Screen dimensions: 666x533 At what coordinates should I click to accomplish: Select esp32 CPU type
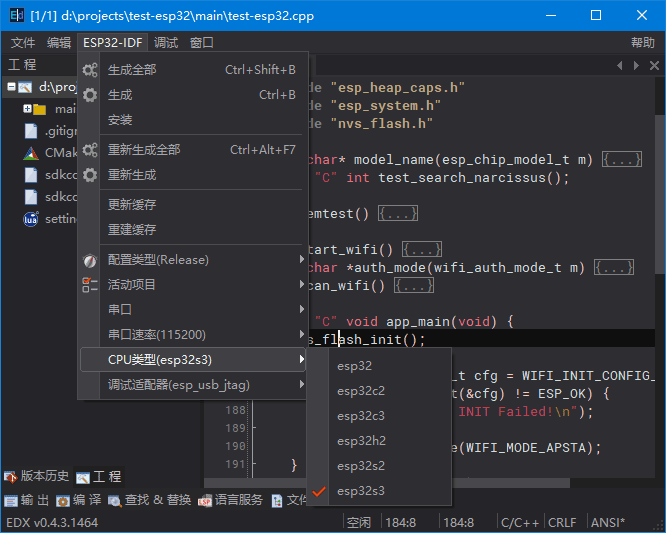tap(379, 366)
